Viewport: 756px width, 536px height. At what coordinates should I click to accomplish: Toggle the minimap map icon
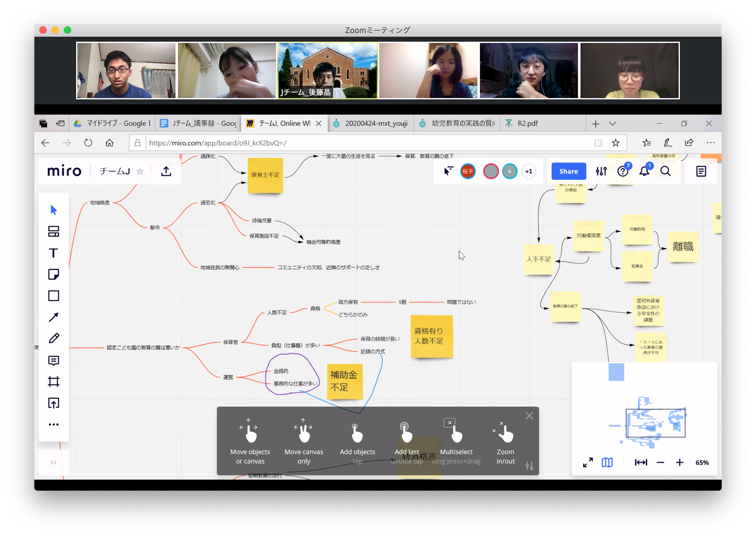click(x=607, y=463)
